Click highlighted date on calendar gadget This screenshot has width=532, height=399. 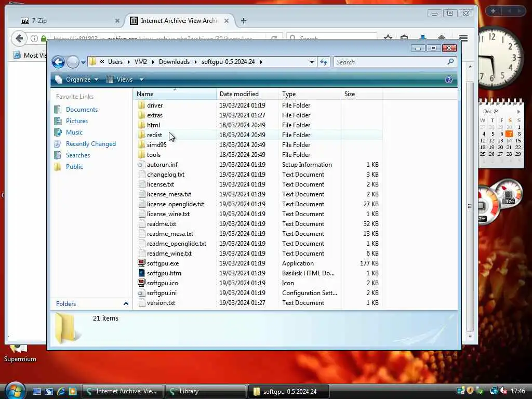click(509, 134)
